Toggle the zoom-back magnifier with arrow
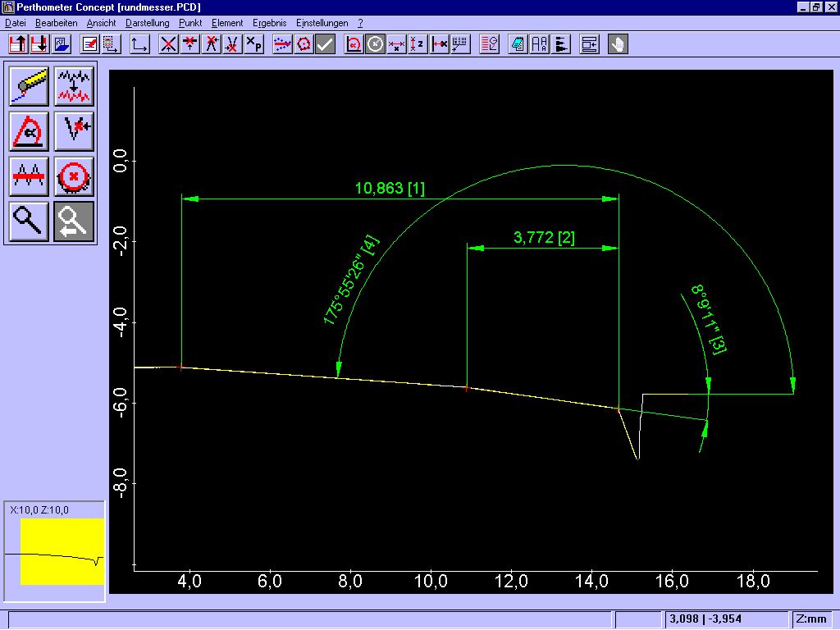 74,221
